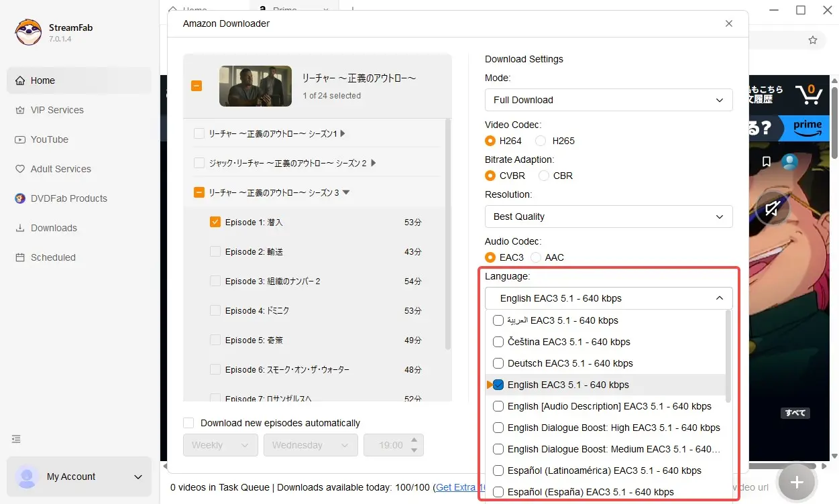
Task: Open the Home sidebar item
Action: point(79,80)
